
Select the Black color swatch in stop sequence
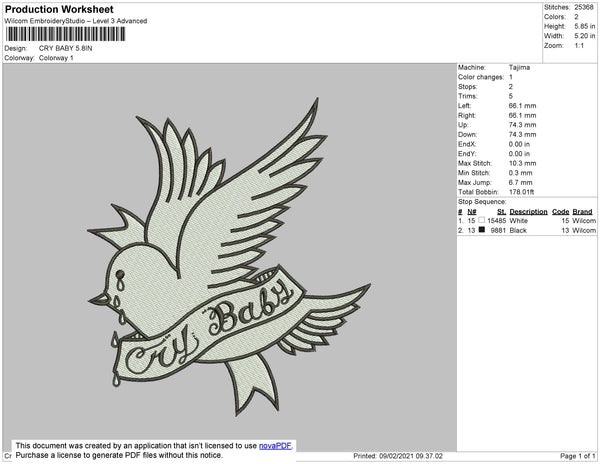point(482,230)
